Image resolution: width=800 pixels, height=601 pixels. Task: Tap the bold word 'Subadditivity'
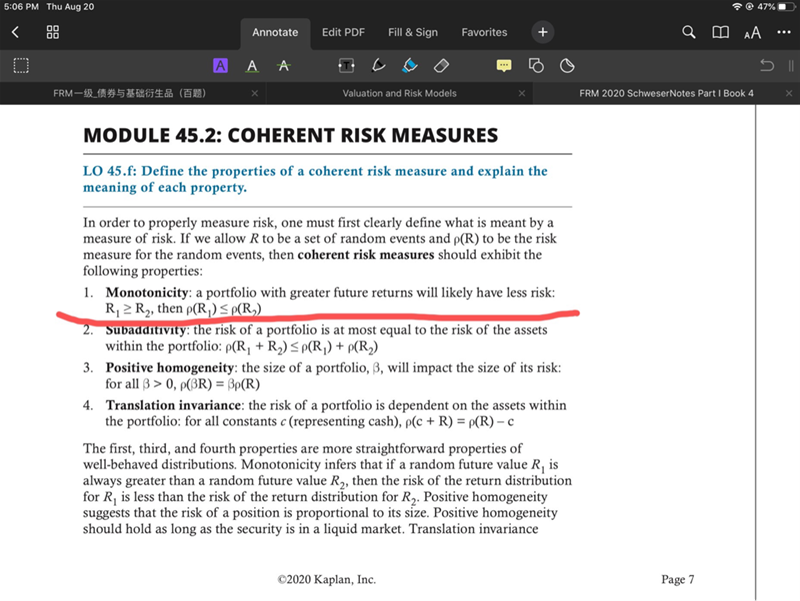pyautogui.click(x=146, y=330)
